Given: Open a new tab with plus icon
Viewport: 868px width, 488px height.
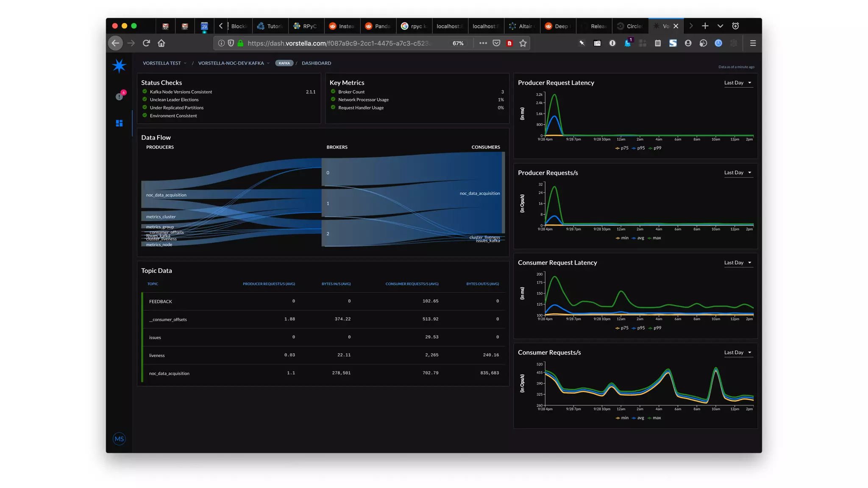Looking at the screenshot, I should (705, 26).
